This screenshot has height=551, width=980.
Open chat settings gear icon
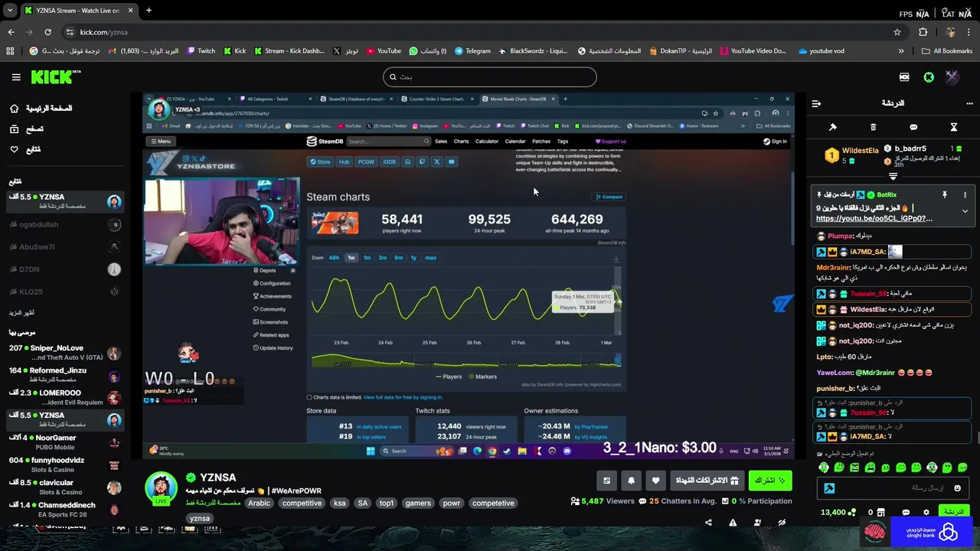[926, 512]
